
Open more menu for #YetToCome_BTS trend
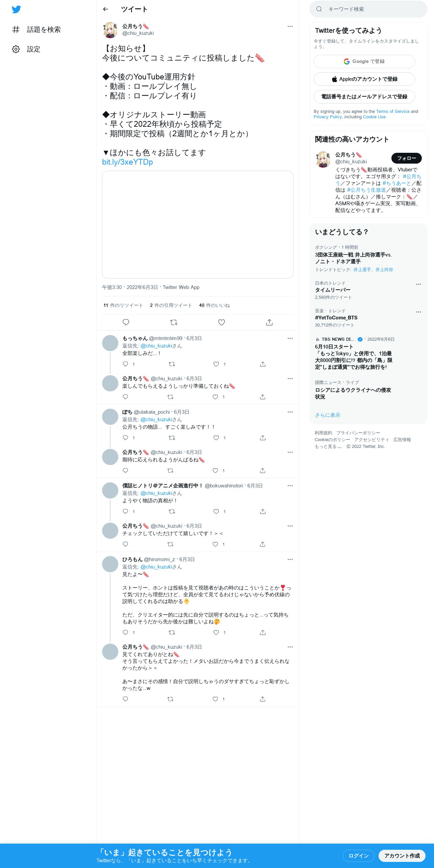tap(418, 312)
